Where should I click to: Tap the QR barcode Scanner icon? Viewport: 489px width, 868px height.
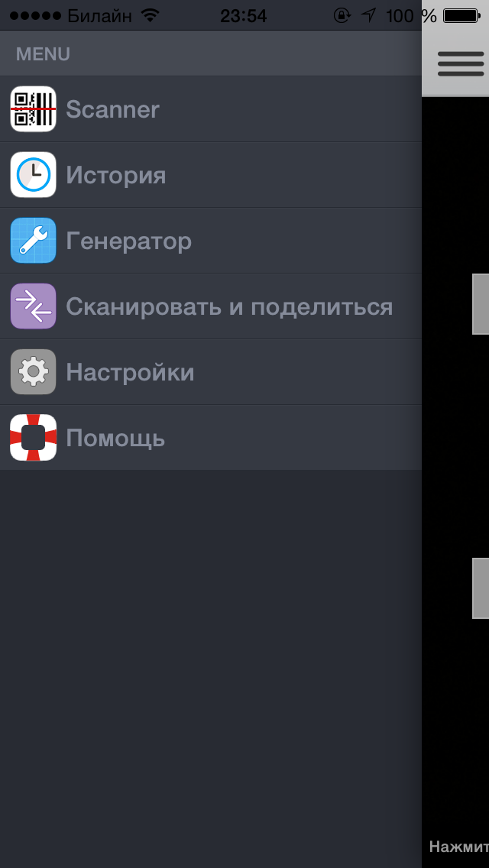click(x=33, y=109)
